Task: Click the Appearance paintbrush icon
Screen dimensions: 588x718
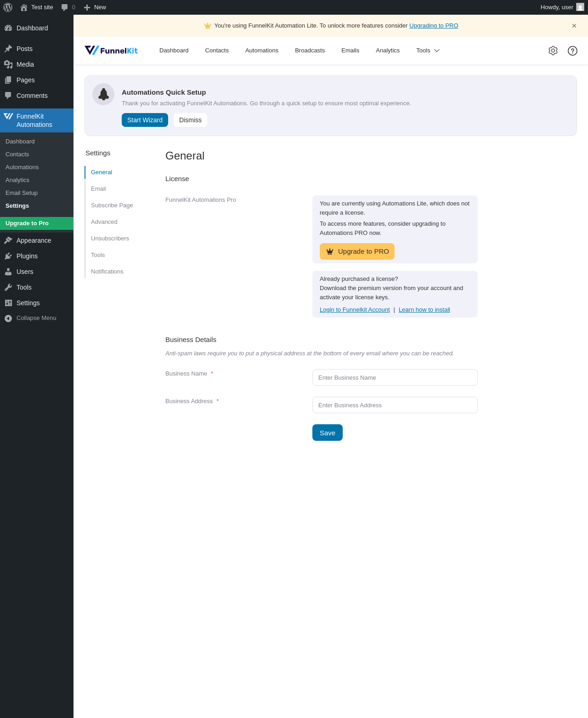Action: coord(8,240)
